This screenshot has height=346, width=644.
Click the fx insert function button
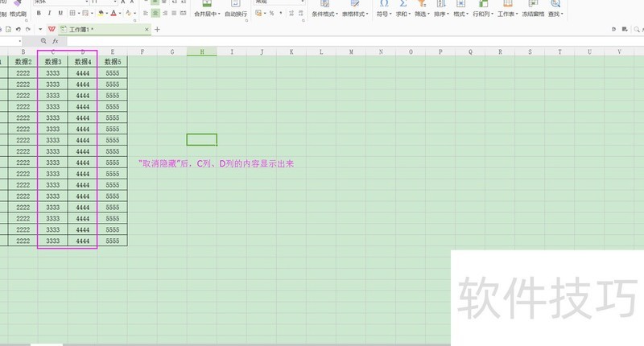pos(55,41)
